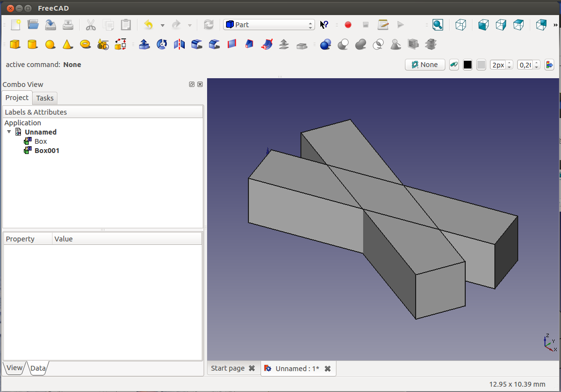The width and height of the screenshot is (561, 392).
Task: Insert a cylinder solid
Action: coord(32,45)
